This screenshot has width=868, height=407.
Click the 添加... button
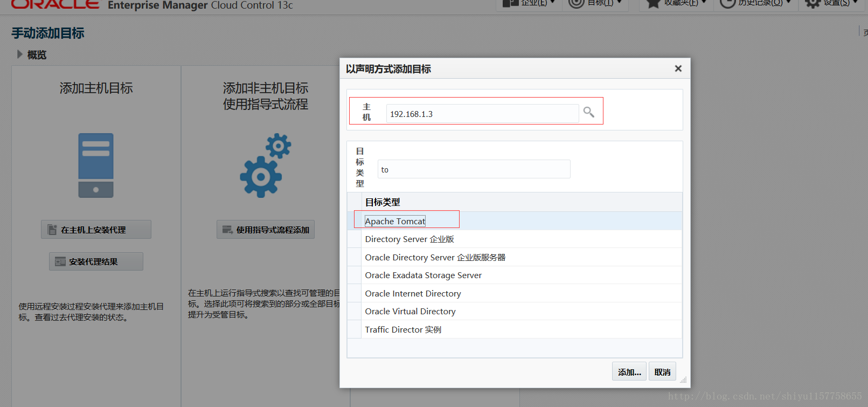coord(629,372)
